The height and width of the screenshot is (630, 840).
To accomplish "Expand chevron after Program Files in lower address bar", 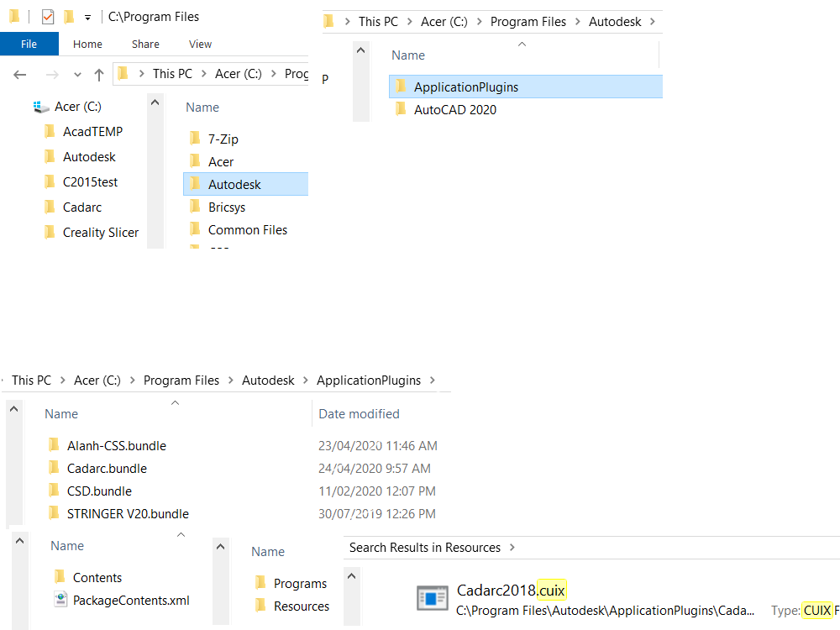I will tap(231, 381).
